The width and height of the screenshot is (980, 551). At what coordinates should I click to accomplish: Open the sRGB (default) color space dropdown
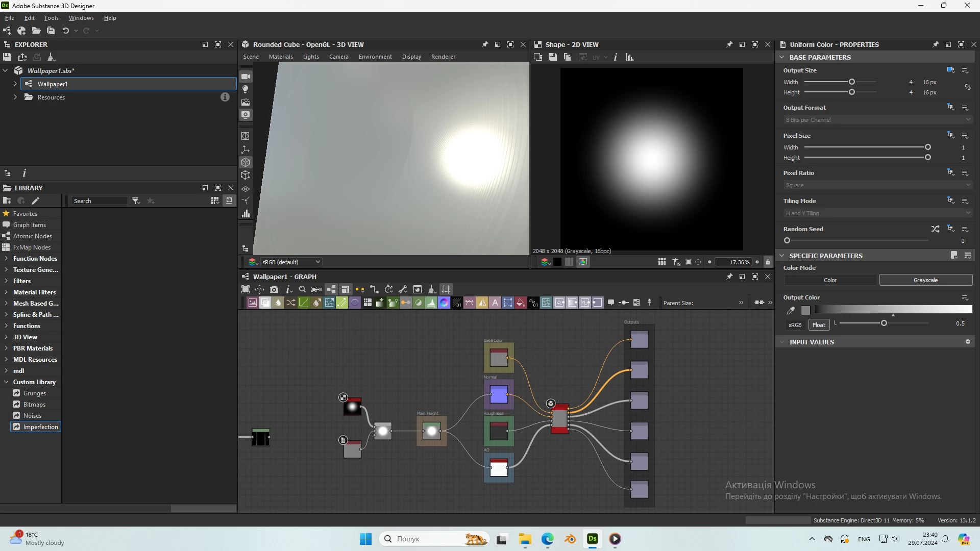click(x=290, y=262)
